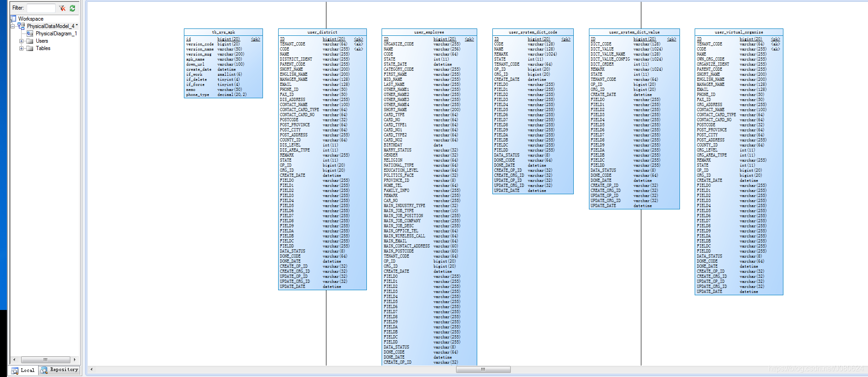Click create_date column in tb_sys_apk
Screen dimensions: 868x377
[199, 69]
